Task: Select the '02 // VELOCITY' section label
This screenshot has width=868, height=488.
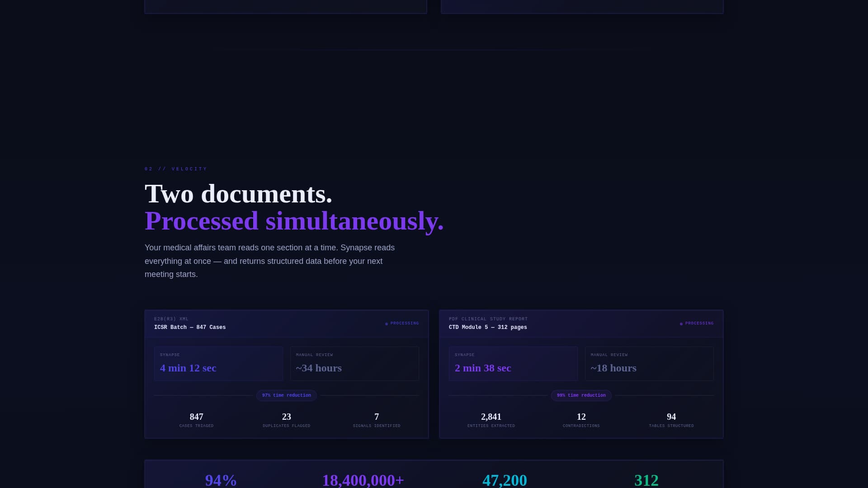Action: click(176, 169)
